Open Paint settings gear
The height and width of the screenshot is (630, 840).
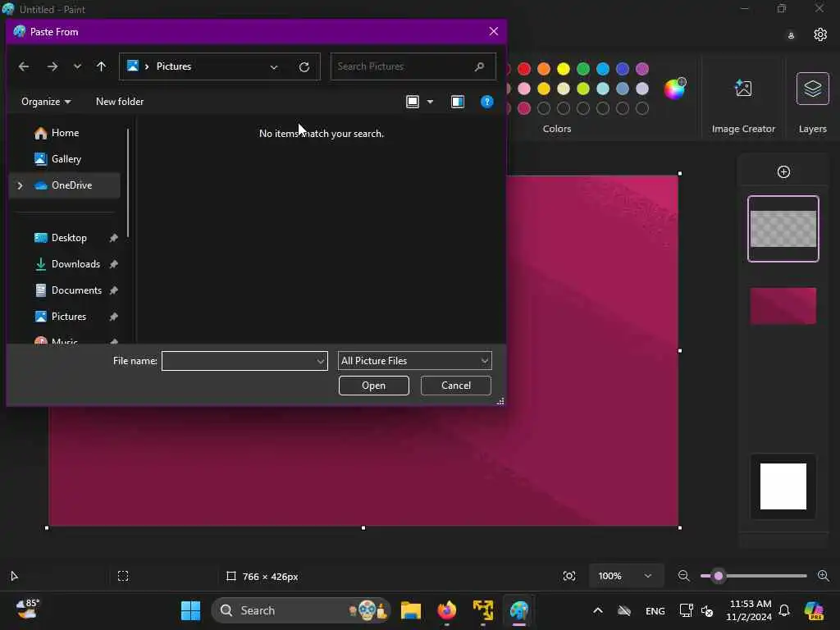pos(820,34)
